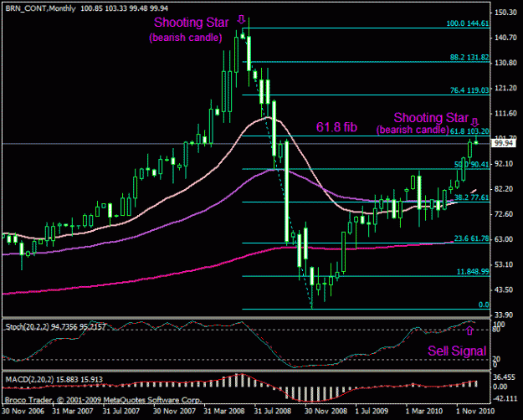Image resolution: width=523 pixels, height=420 pixels.
Task: Click the 36.455 MACD scale value
Action: pos(505,377)
